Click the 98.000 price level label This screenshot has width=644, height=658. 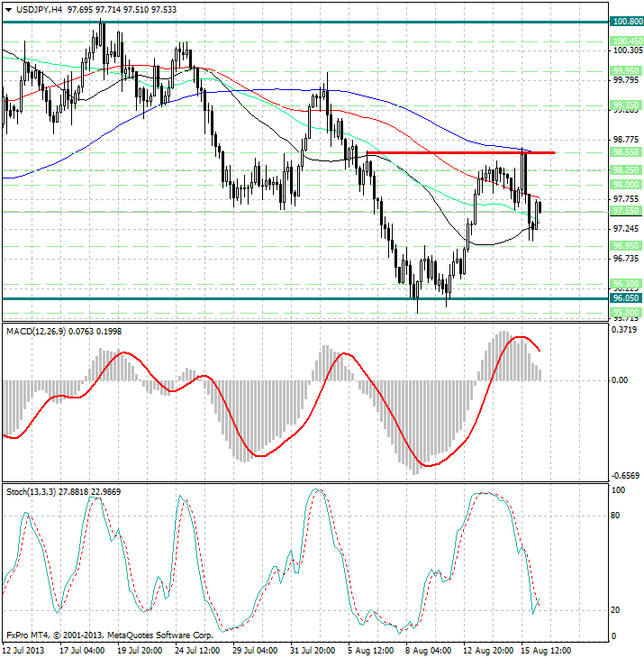click(x=626, y=185)
